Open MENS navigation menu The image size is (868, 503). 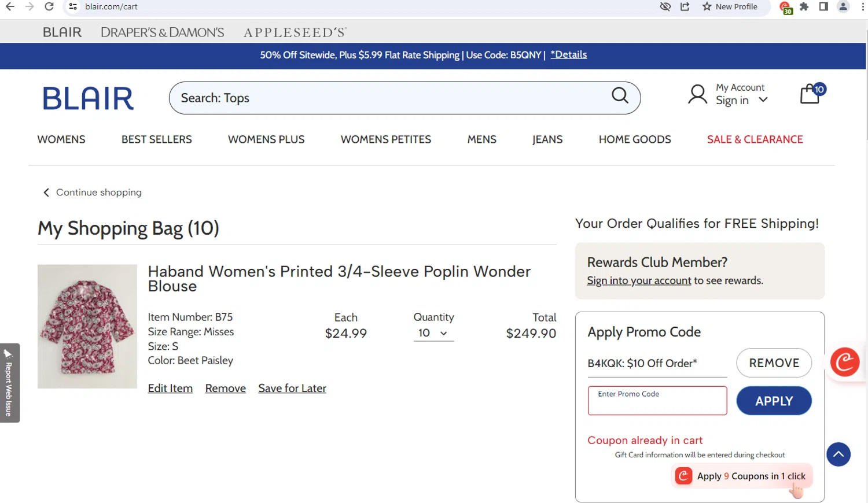pos(482,139)
